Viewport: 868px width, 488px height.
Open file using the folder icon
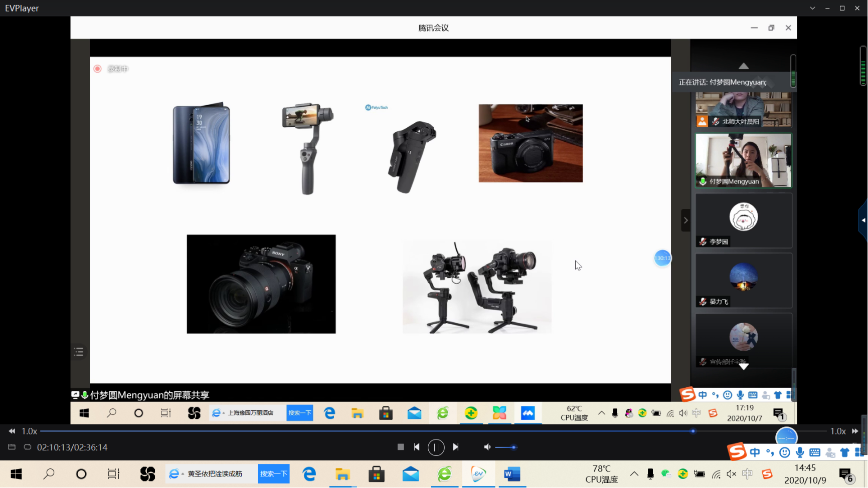coord(12,447)
